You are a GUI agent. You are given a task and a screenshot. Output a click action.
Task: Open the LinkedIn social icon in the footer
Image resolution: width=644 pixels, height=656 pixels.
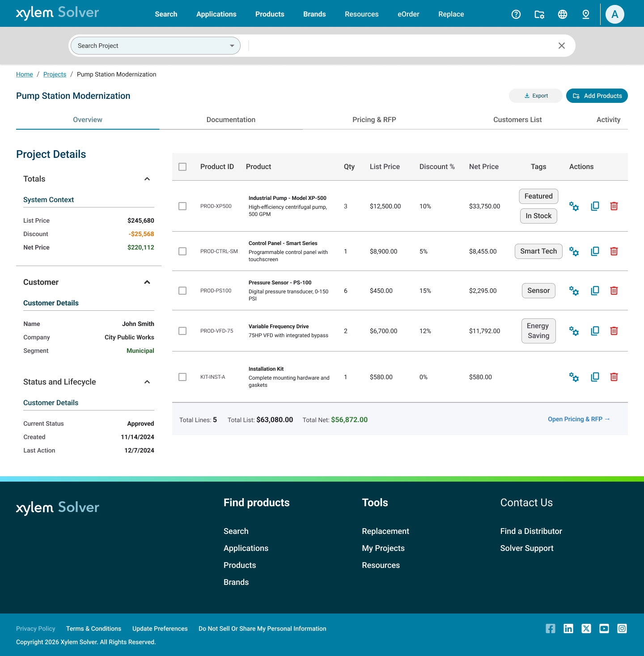[568, 628]
